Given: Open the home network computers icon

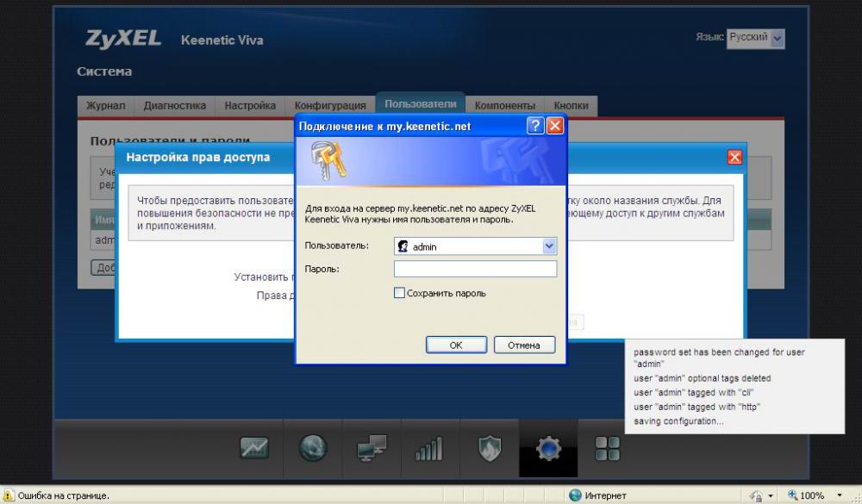Looking at the screenshot, I should (x=372, y=448).
